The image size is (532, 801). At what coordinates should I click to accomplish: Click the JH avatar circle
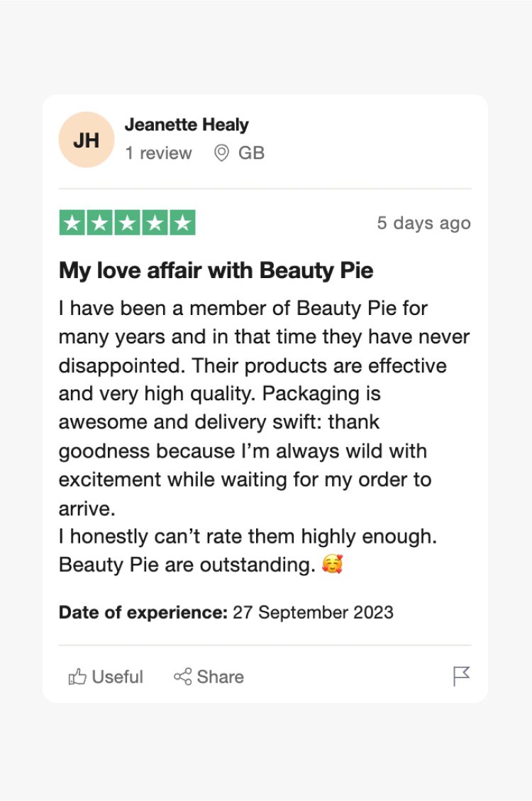point(85,139)
